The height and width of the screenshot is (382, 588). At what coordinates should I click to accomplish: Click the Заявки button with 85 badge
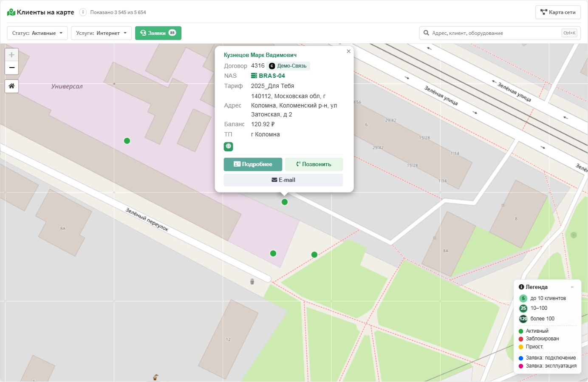point(158,33)
